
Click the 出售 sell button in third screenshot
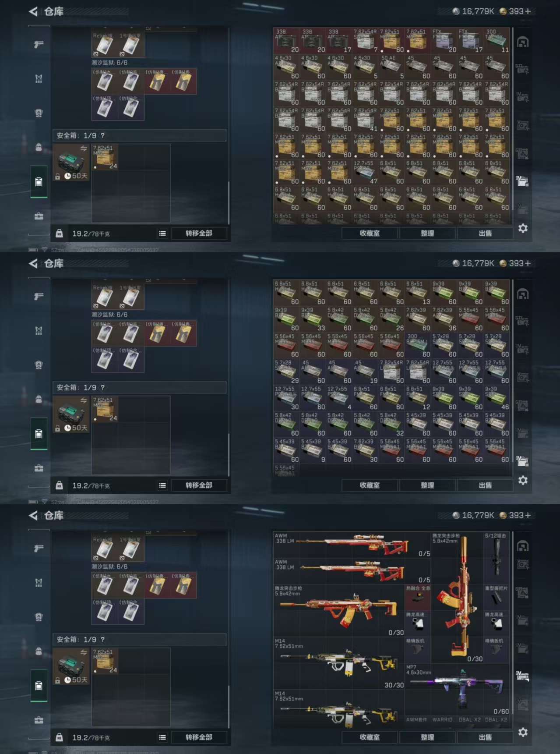[485, 737]
